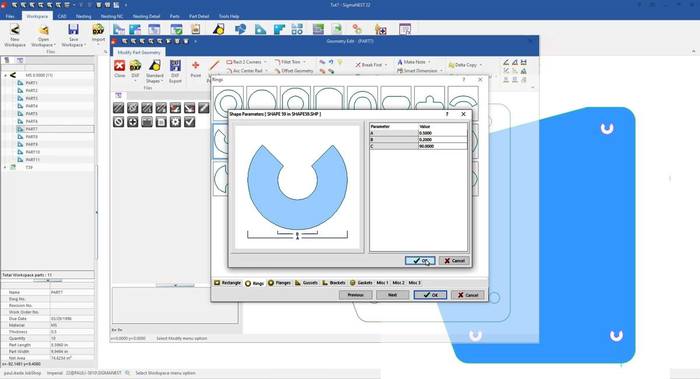Viewport: 700px width, 379px height.
Task: Open the Import dropdown arrow
Action: [x=98, y=45]
